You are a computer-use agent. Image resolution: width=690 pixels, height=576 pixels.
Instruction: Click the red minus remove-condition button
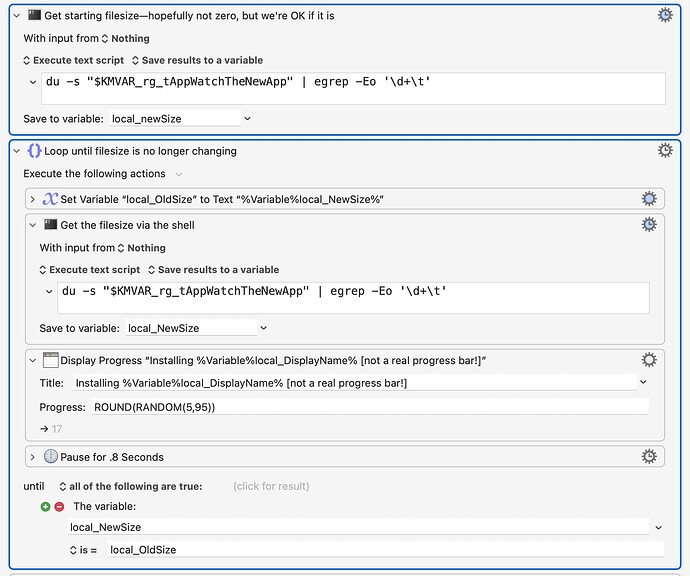[59, 507]
